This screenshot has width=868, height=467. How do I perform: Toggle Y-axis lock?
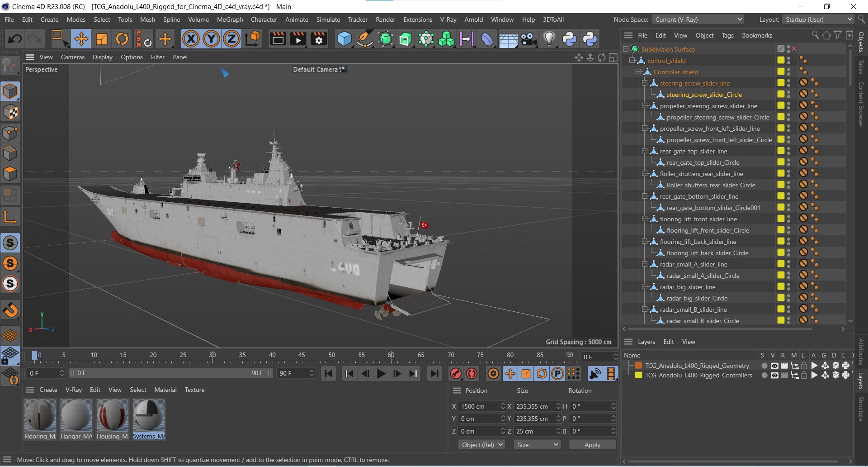[x=211, y=39]
